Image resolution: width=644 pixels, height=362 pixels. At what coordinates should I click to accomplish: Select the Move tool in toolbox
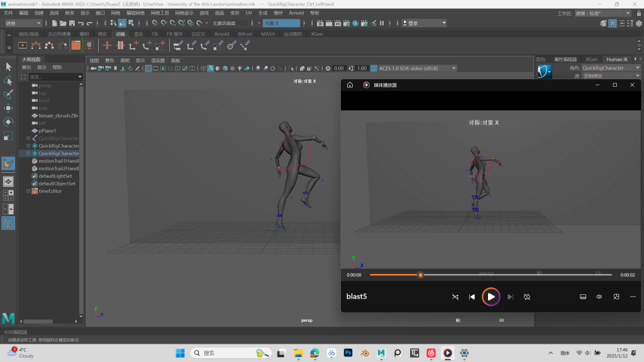(8, 107)
